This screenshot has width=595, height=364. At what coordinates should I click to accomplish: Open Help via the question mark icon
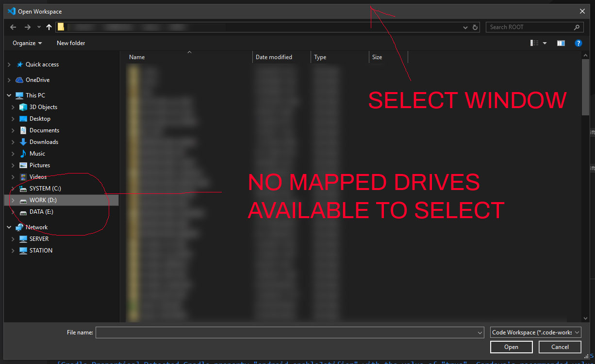pos(578,43)
